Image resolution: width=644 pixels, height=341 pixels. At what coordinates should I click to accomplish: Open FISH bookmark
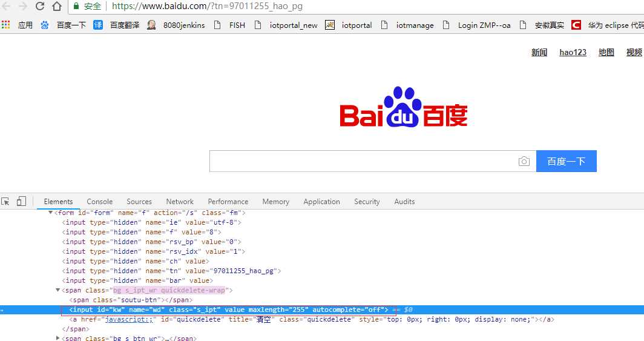229,25
